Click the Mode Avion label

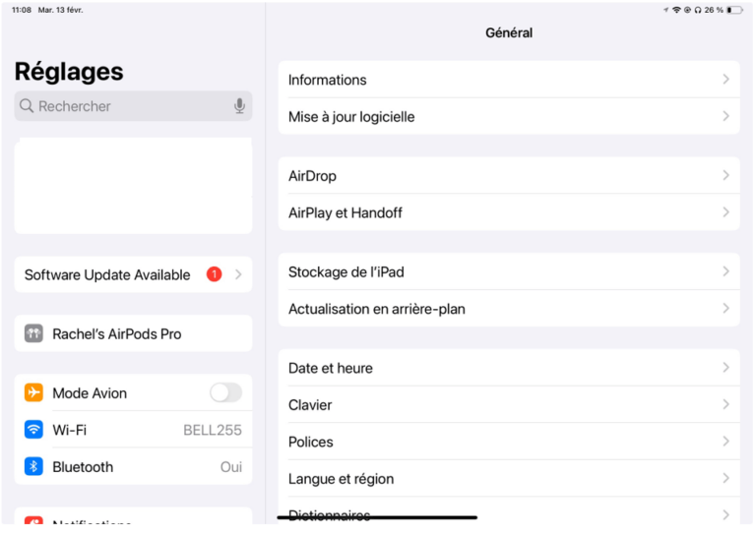(x=90, y=393)
